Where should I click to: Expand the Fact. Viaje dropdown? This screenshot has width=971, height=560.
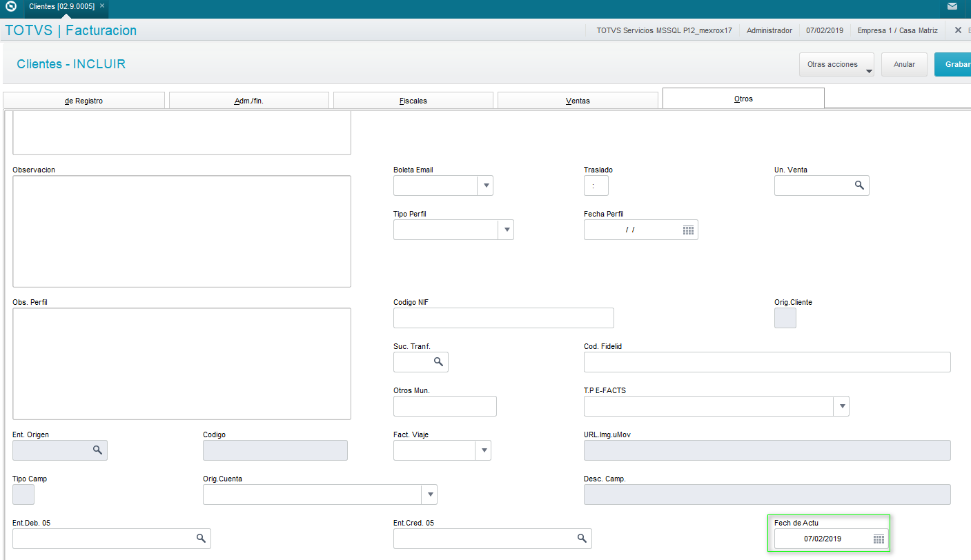(x=483, y=450)
